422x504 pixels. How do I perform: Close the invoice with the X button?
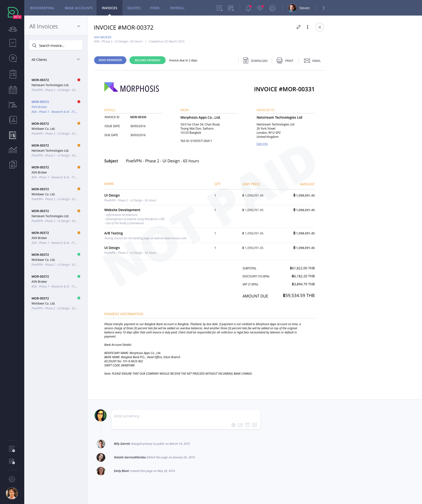320,27
